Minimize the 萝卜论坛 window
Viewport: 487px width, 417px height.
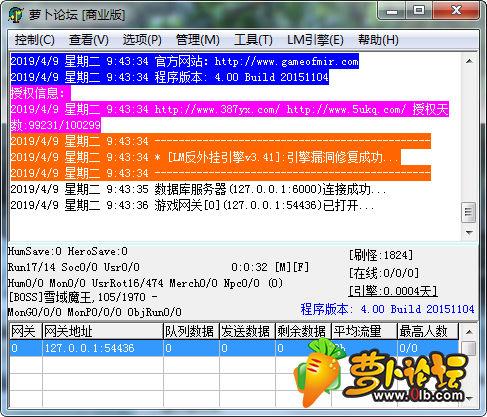[392, 11]
